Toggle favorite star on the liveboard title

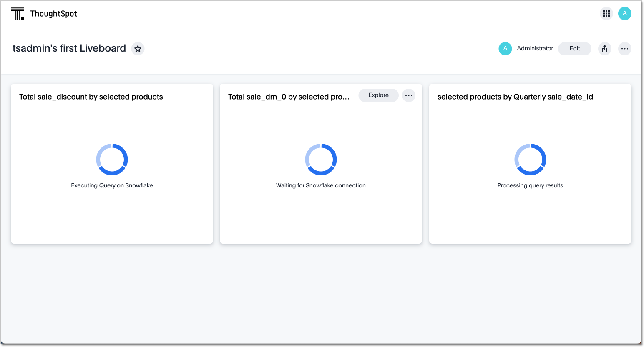point(138,49)
